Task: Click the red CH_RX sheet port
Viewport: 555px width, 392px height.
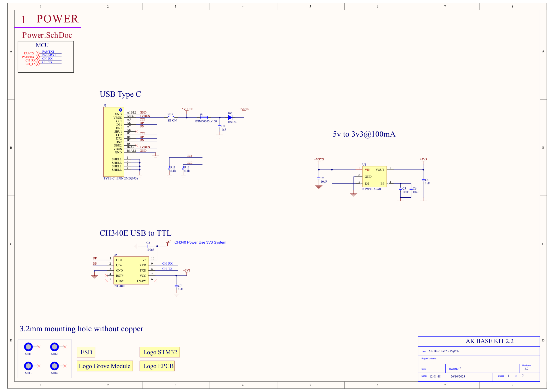Action: pyautogui.click(x=32, y=60)
